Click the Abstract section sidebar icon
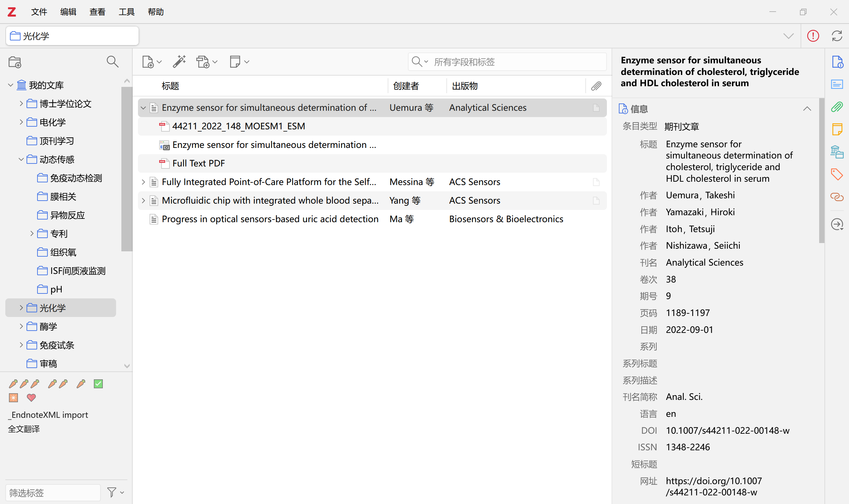The height and width of the screenshot is (504, 849). (837, 84)
